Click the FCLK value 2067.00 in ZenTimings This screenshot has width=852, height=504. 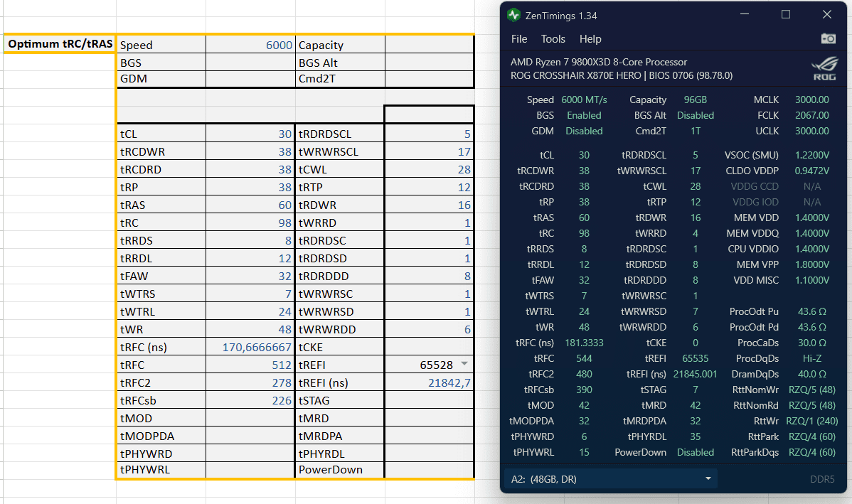pyautogui.click(x=811, y=115)
